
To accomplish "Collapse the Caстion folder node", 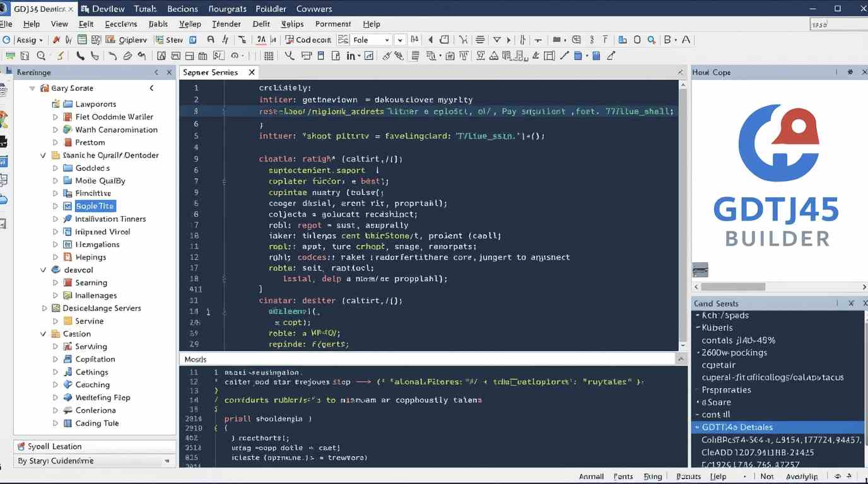I will [43, 334].
